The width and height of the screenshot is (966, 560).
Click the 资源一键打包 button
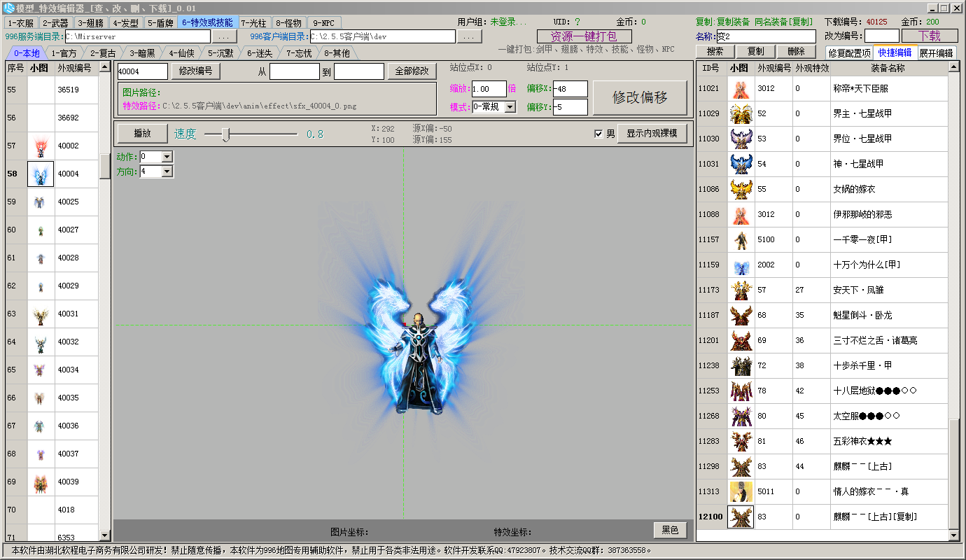coord(584,36)
